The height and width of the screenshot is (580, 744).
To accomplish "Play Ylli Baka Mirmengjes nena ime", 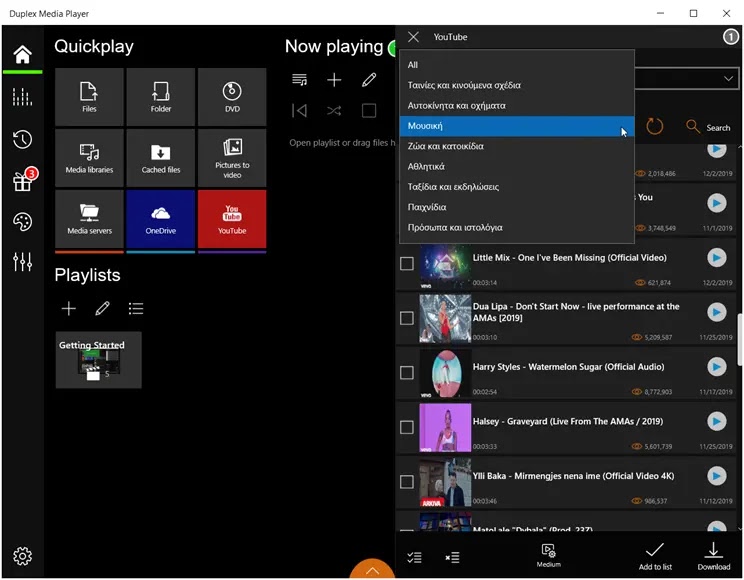I will (716, 476).
